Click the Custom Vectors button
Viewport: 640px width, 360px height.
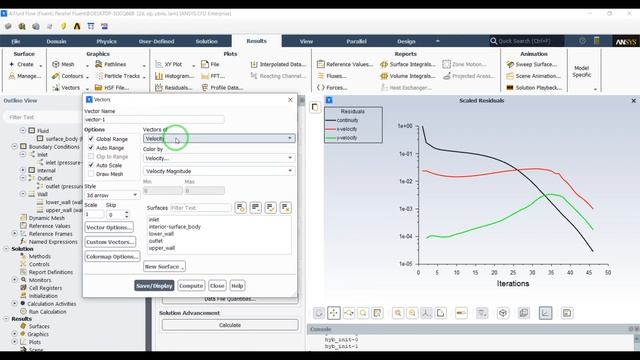tap(110, 242)
